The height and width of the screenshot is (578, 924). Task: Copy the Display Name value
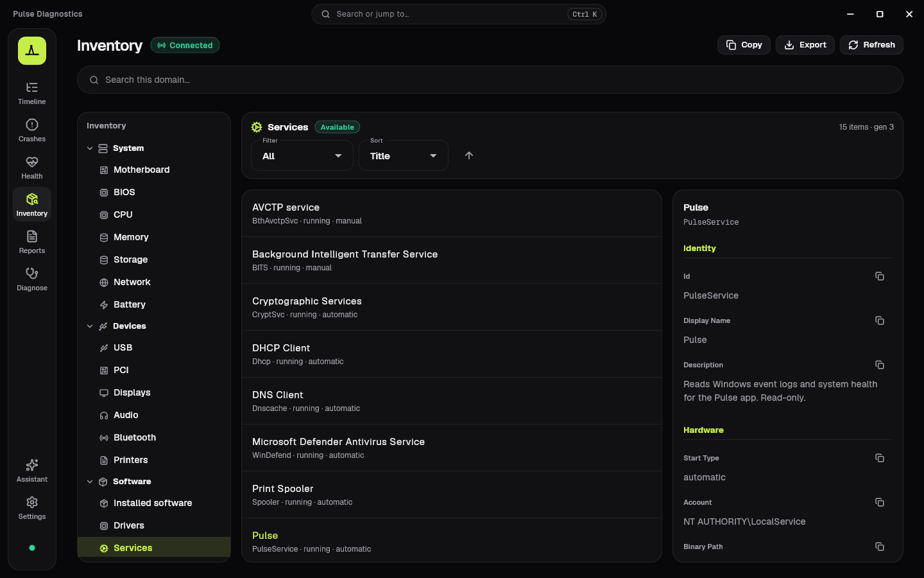coord(880,320)
